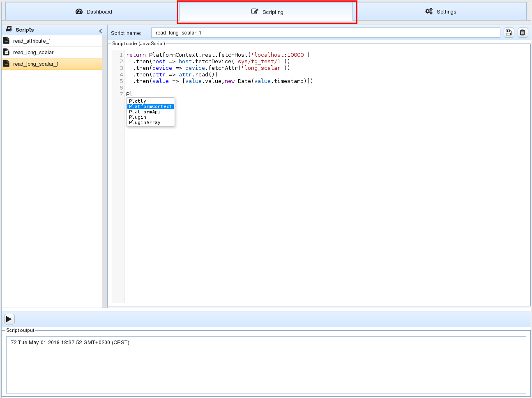Viewport: 532px width, 398px height.
Task: Choose PlatformContext from autocomplete list
Action: coord(150,106)
